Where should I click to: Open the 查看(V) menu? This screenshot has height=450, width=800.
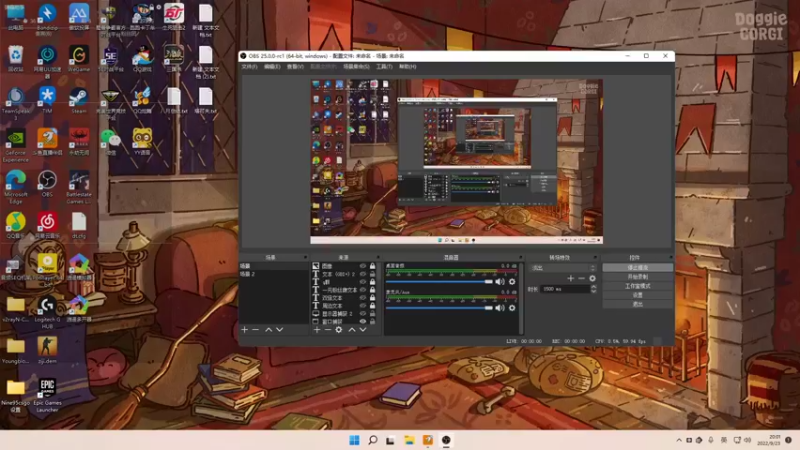(295, 67)
